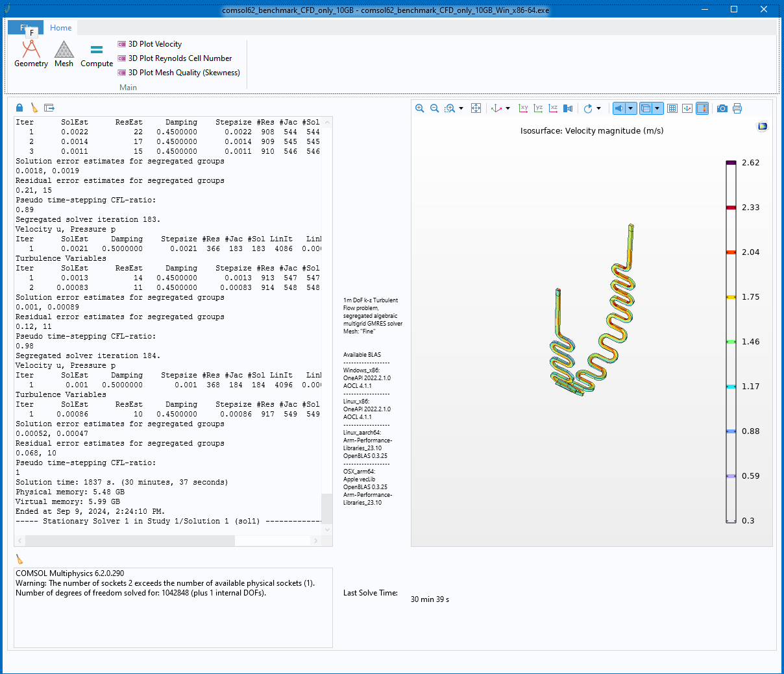Image resolution: width=784 pixels, height=674 pixels.
Task: Toggle the scroll lock on the log panel
Action: [x=19, y=108]
